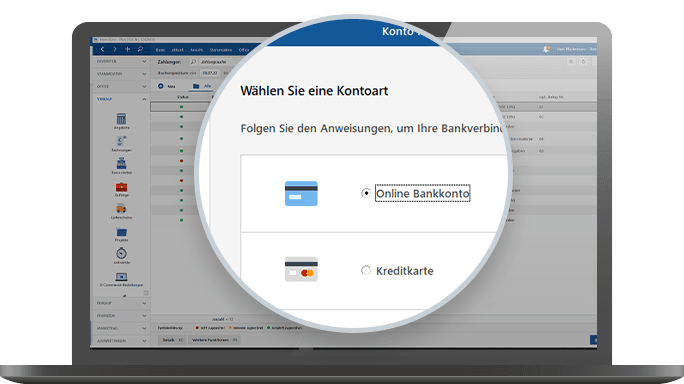Select the first payment row status dot

181,107
